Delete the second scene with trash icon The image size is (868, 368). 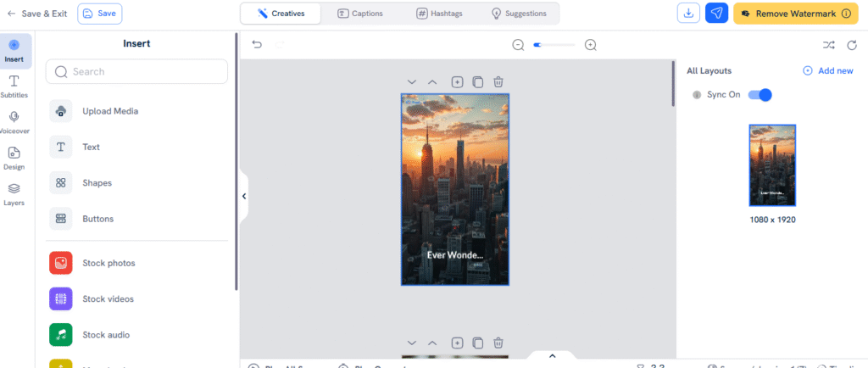pos(498,343)
